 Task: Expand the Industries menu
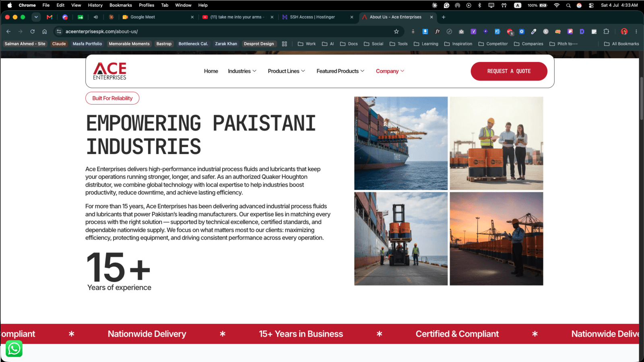pos(242,71)
